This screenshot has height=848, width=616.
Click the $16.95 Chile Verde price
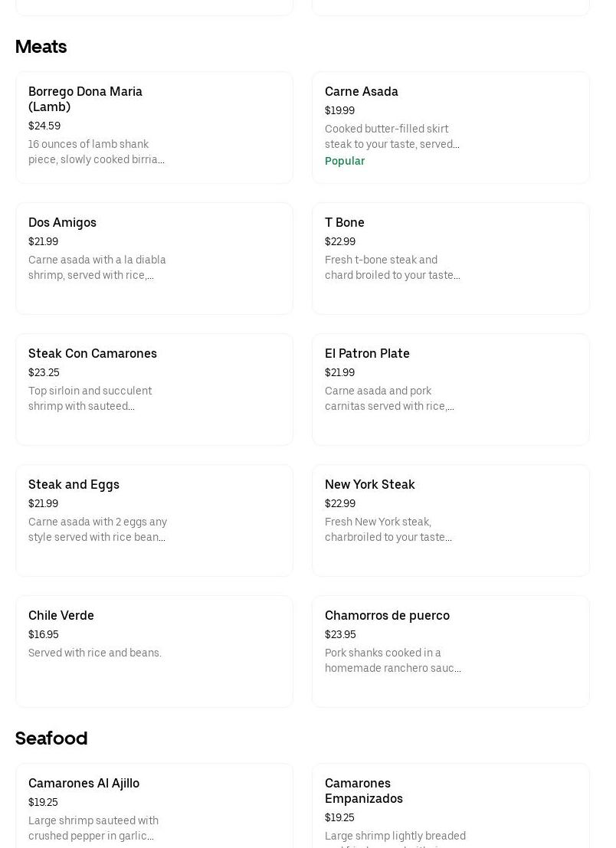[44, 634]
